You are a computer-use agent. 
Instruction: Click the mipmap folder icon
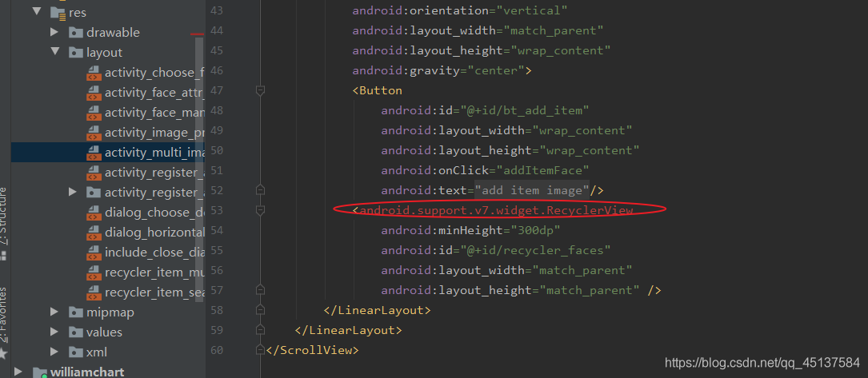(x=76, y=312)
